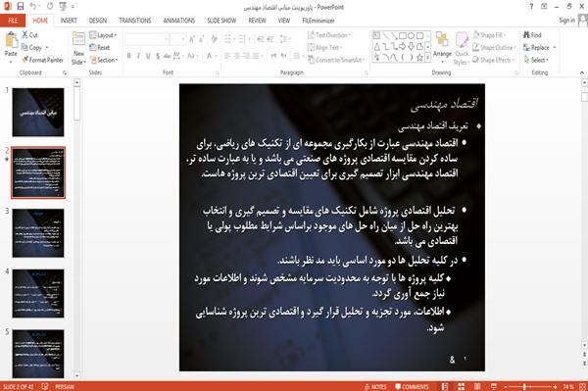Increase font size with the larger A button
Screen dimensions: 588x391
pyautogui.click(x=192, y=39)
